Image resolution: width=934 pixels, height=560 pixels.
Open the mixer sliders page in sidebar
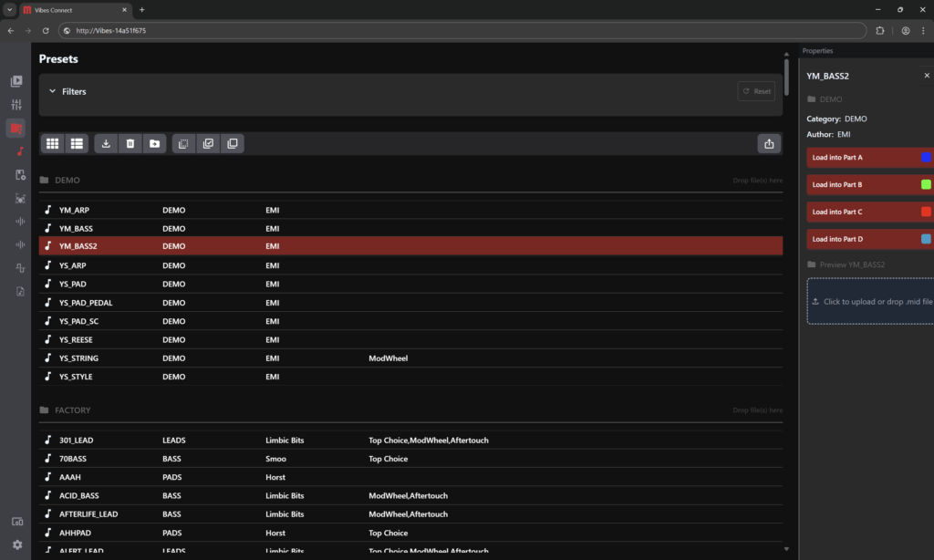[x=16, y=105]
